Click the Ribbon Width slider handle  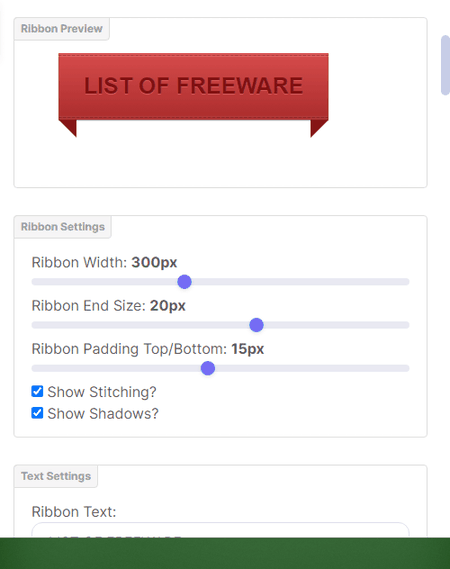click(x=184, y=282)
